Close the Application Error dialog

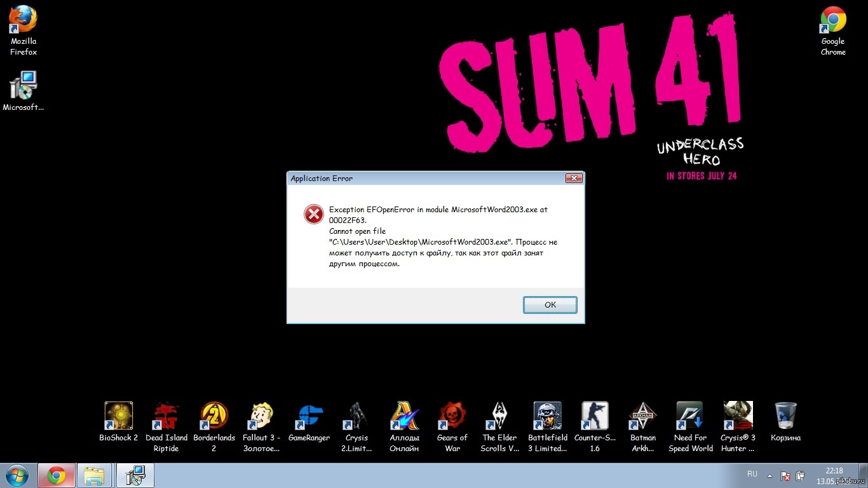[x=574, y=179]
